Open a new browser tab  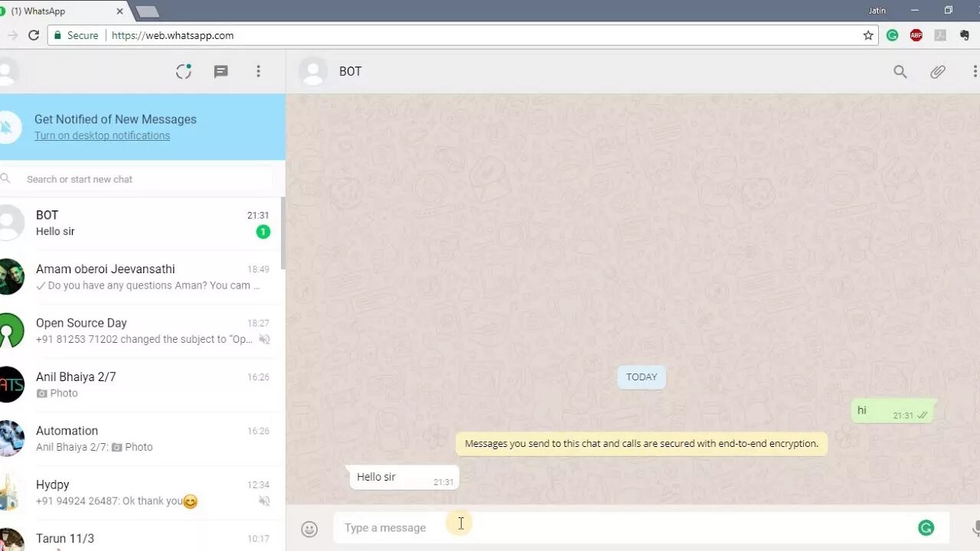pos(146,11)
